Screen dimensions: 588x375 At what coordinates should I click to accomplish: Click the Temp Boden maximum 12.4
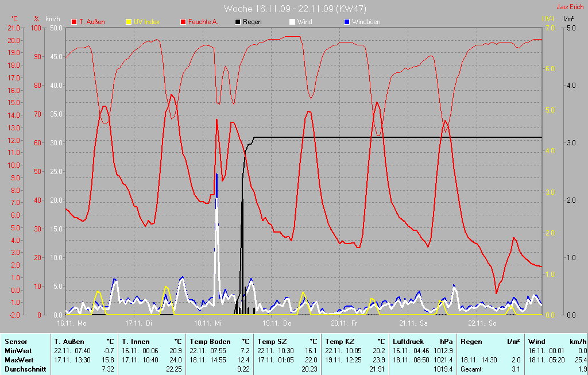[243, 360]
